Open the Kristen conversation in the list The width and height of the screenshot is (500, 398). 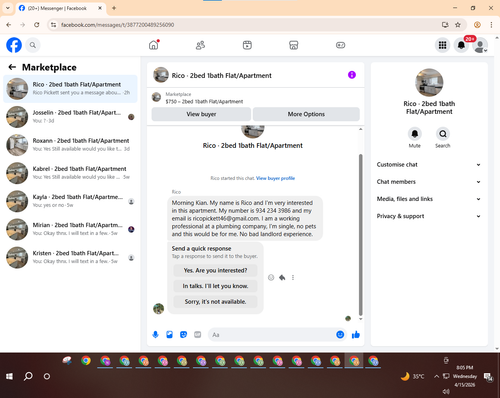[70, 257]
